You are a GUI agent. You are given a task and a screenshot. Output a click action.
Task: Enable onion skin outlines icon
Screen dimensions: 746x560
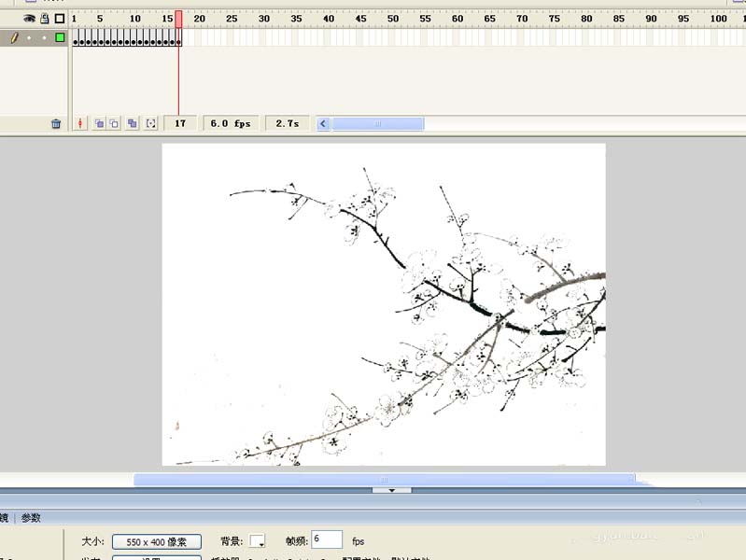point(114,124)
